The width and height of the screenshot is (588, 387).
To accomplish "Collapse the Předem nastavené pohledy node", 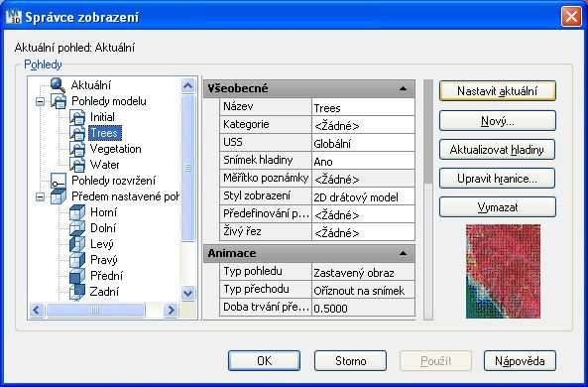I will (40, 196).
